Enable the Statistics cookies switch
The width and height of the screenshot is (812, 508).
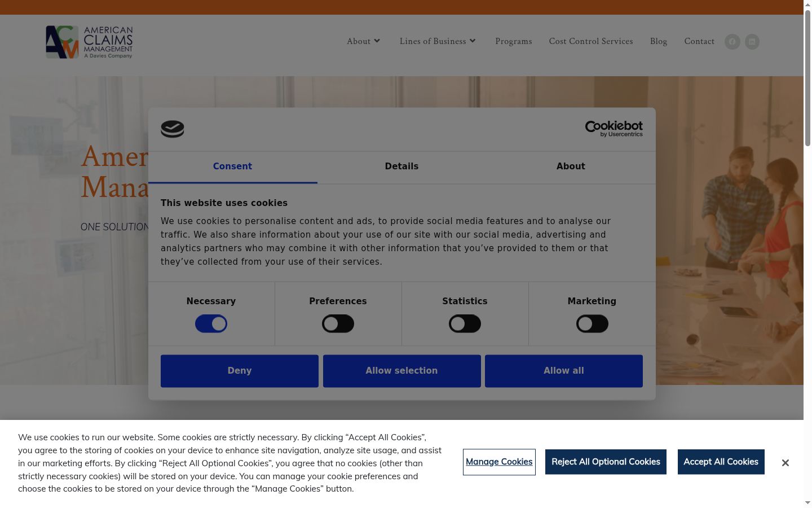click(465, 324)
